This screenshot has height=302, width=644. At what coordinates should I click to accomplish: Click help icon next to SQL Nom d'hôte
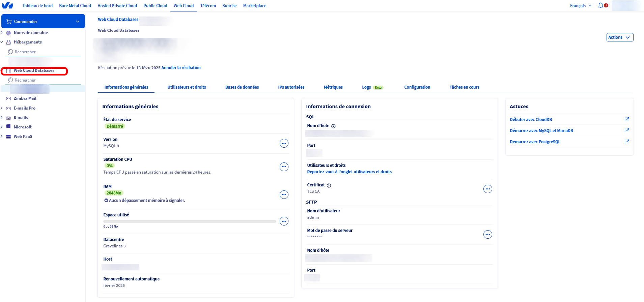333,126
